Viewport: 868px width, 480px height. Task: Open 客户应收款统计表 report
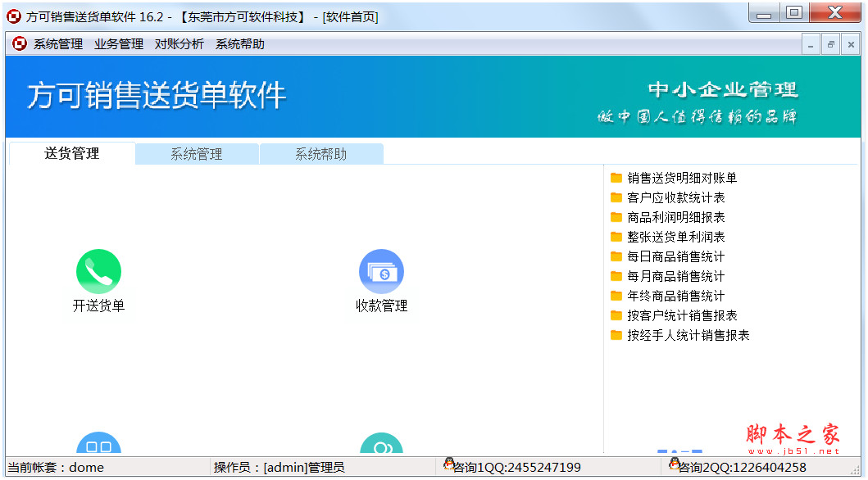[676, 197]
